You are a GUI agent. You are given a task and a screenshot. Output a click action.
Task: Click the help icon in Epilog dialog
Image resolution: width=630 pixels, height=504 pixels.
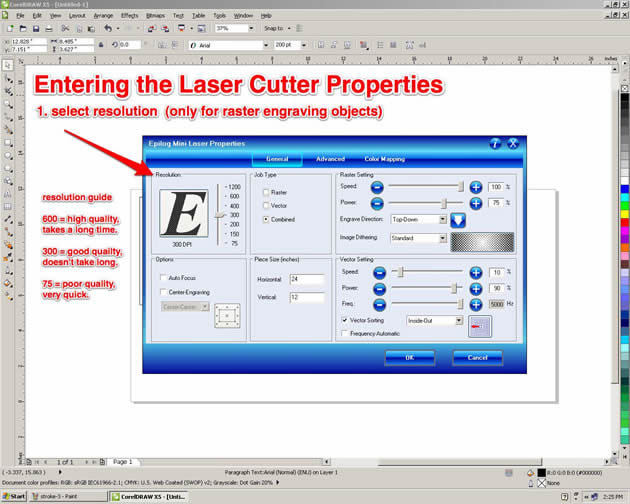tap(495, 143)
